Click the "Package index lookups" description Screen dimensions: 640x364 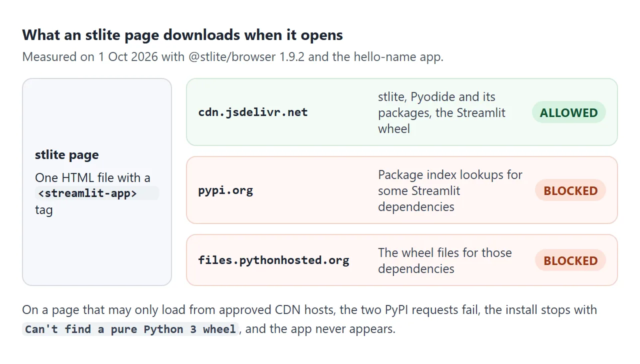[x=450, y=190]
